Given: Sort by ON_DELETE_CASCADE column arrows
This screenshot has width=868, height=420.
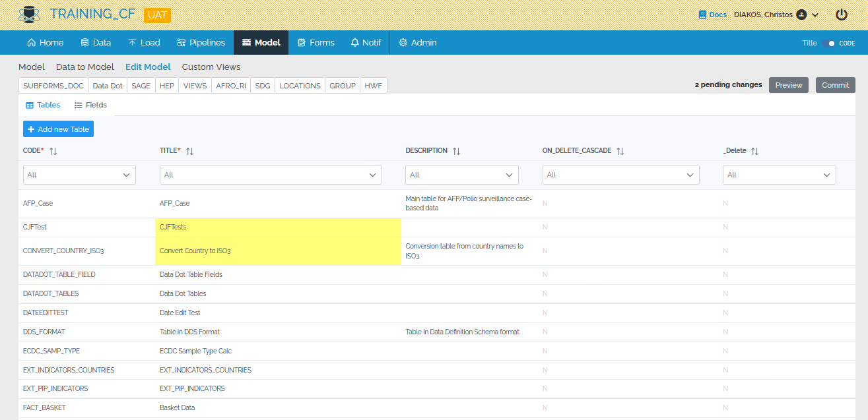Looking at the screenshot, I should [x=620, y=151].
